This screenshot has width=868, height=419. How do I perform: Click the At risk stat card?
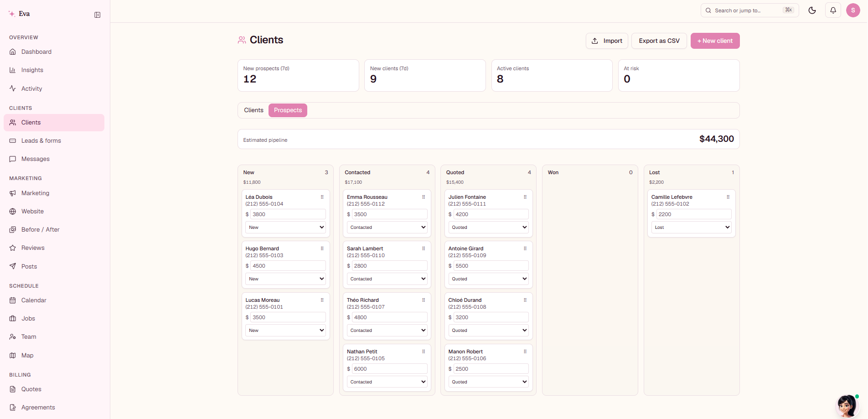point(679,76)
